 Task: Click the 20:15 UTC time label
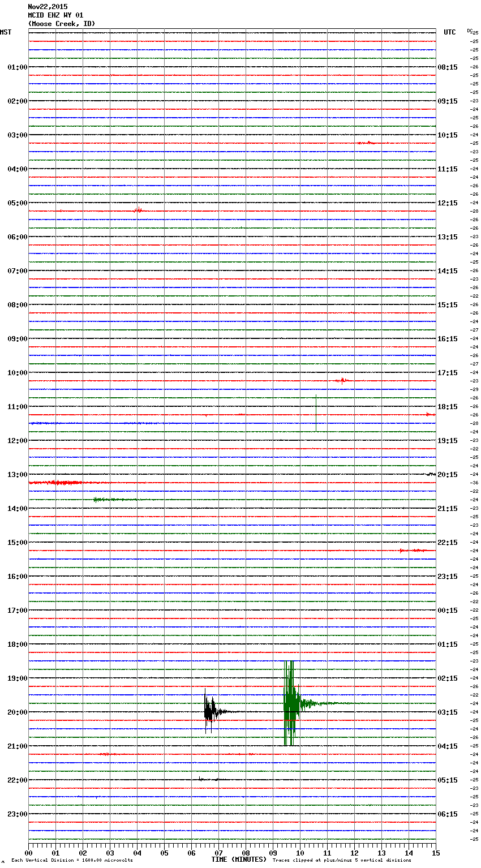pos(448,475)
